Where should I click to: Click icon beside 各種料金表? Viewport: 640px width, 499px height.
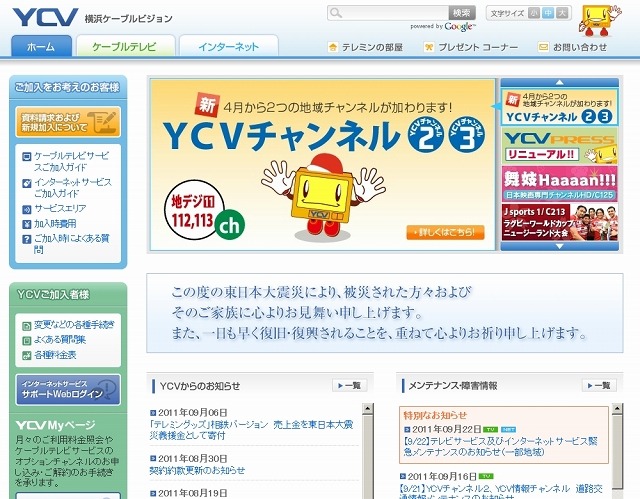[x=27, y=355]
